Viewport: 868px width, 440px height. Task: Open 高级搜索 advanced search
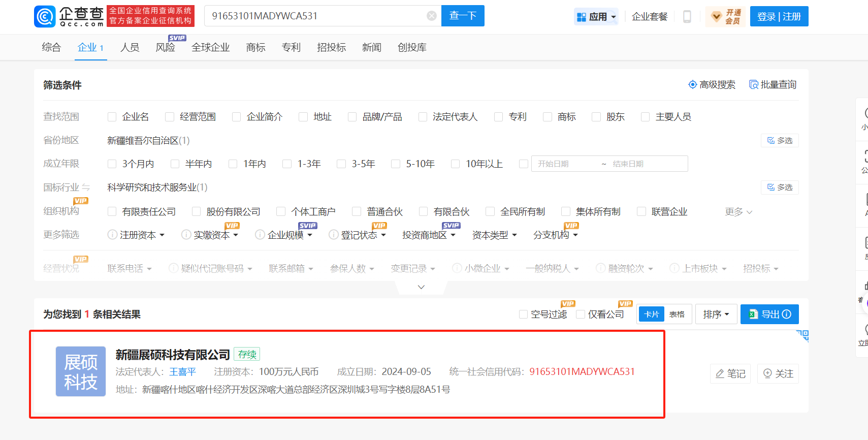[x=712, y=85]
